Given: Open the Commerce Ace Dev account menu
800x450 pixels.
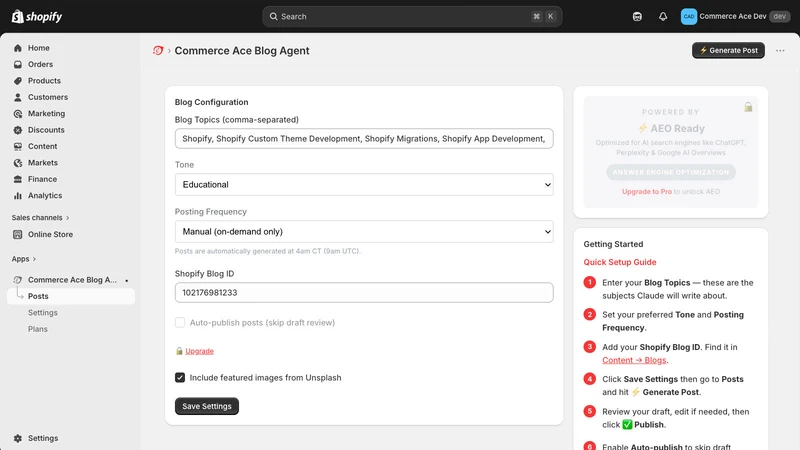Looking at the screenshot, I should [x=735, y=16].
